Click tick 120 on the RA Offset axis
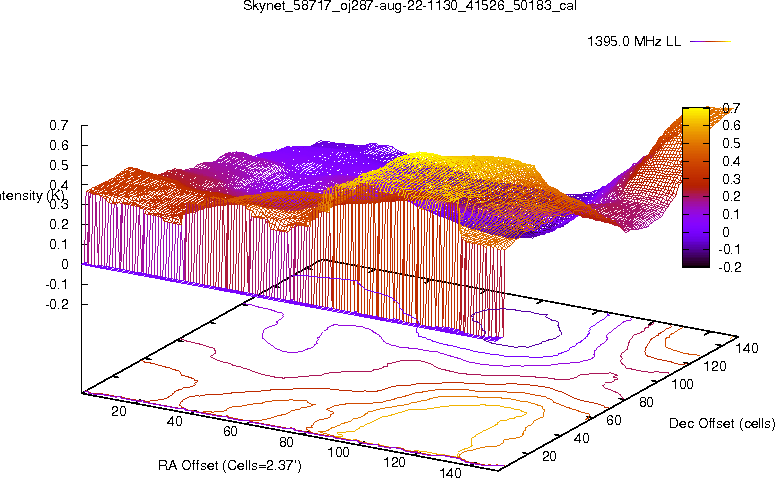The height and width of the screenshot is (478, 775). click(x=394, y=462)
